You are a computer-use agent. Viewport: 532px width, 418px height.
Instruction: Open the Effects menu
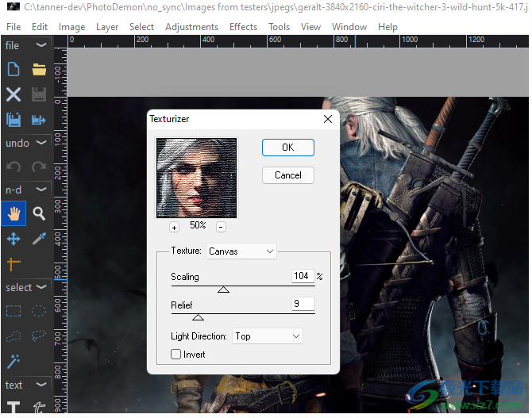[243, 27]
